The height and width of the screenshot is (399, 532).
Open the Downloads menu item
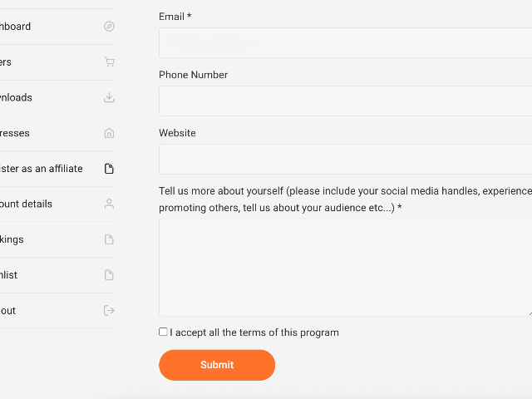click(x=17, y=97)
